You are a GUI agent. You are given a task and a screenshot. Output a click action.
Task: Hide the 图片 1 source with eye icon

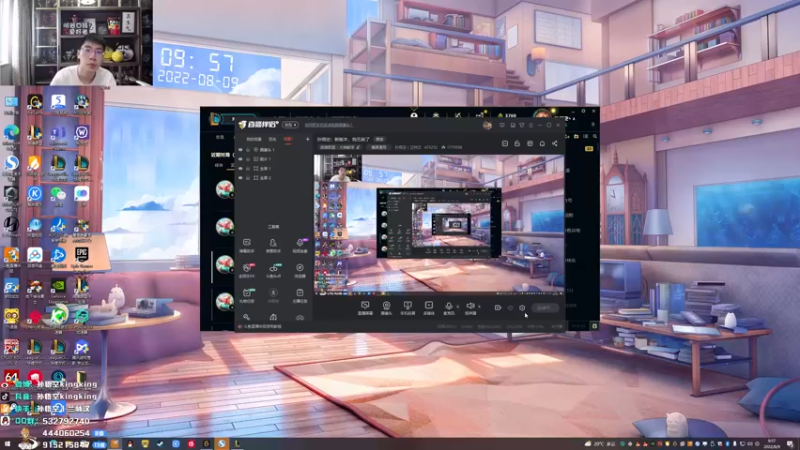click(x=240, y=159)
